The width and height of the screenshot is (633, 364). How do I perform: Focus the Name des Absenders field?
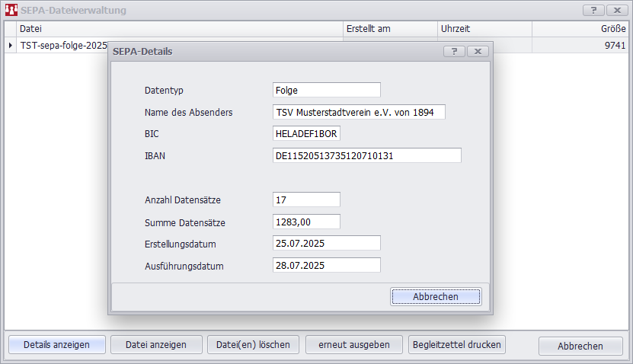click(358, 113)
